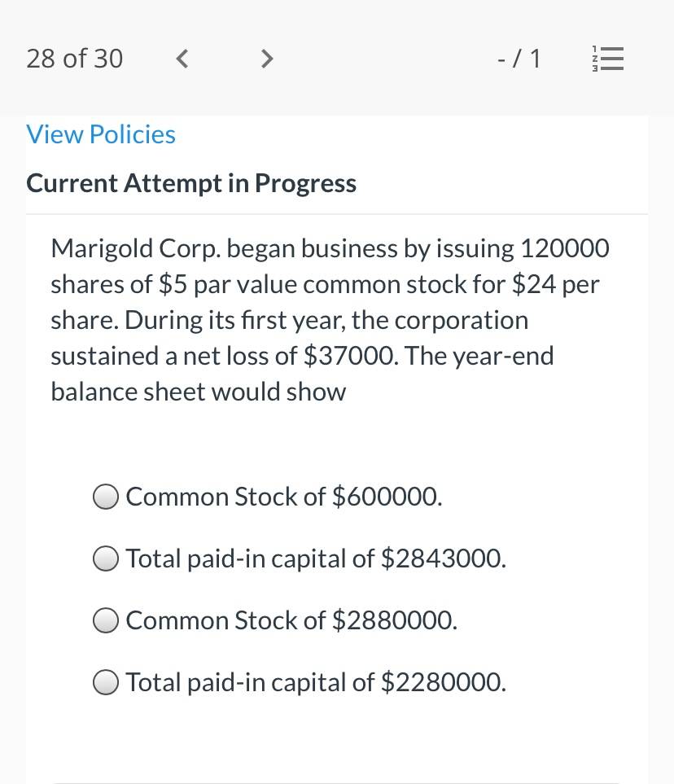Select Total paid-in capital of $2280000
Viewport: 674px width, 784px height.
click(106, 682)
